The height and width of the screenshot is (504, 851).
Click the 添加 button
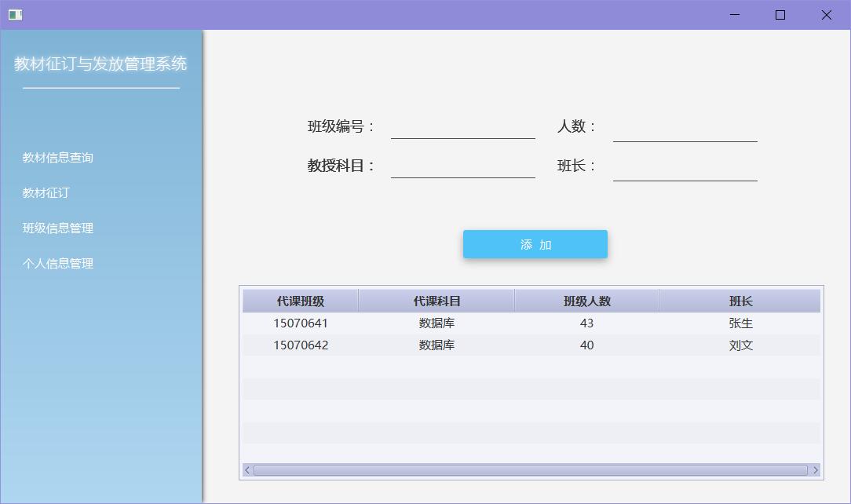(535, 244)
